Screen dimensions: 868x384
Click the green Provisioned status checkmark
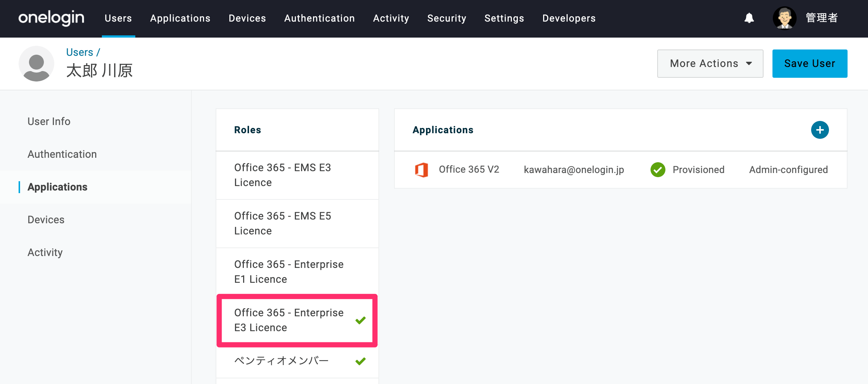click(658, 170)
